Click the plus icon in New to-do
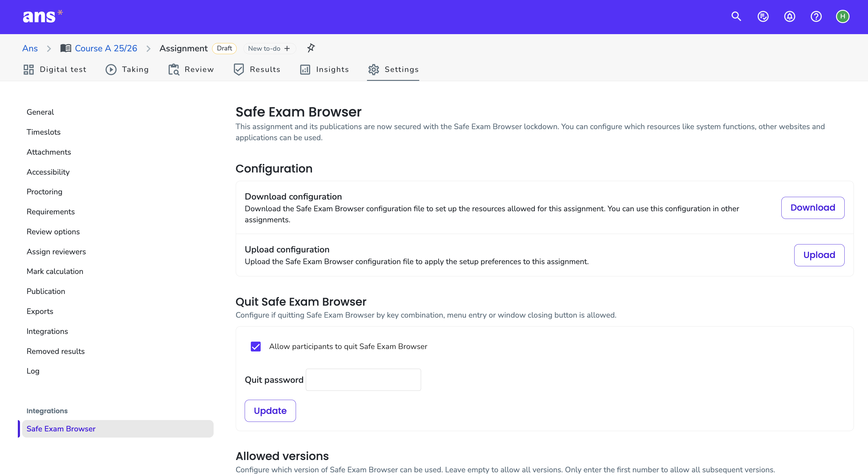This screenshot has width=868, height=476. pyautogui.click(x=287, y=49)
